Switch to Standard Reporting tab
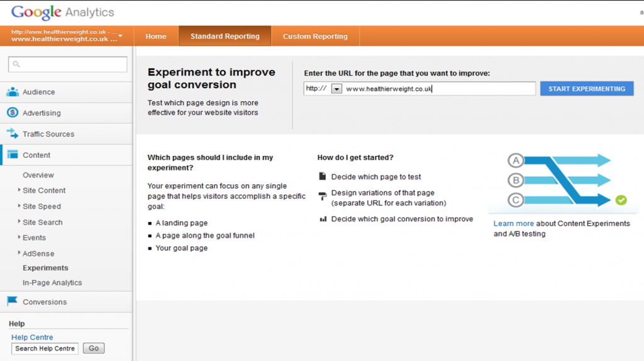Screen dimensions: 644x361 (x=225, y=36)
